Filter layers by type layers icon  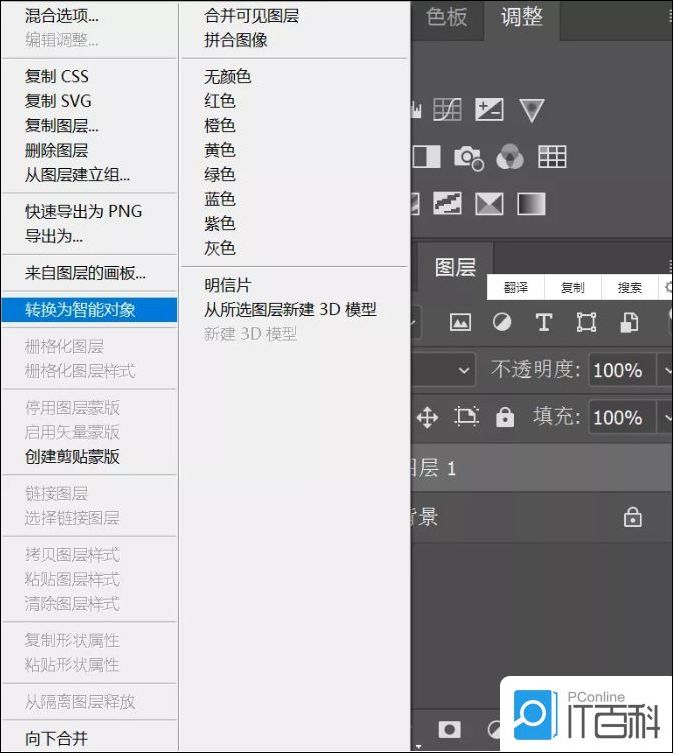544,322
